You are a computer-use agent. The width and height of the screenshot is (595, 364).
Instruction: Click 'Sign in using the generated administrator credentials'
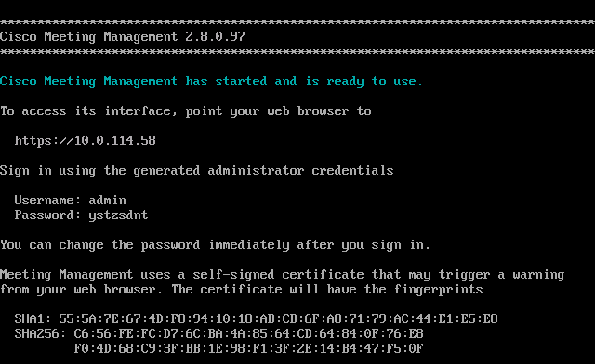coord(196,171)
